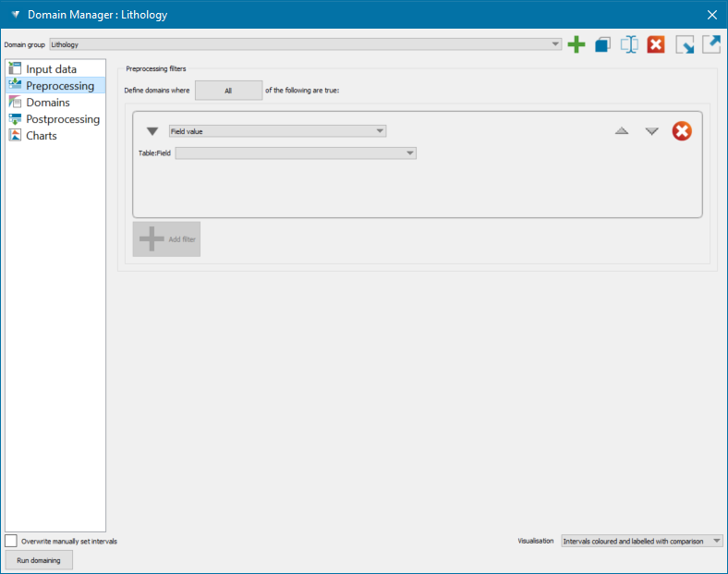Move the filter up
The width and height of the screenshot is (728, 574).
pos(622,131)
